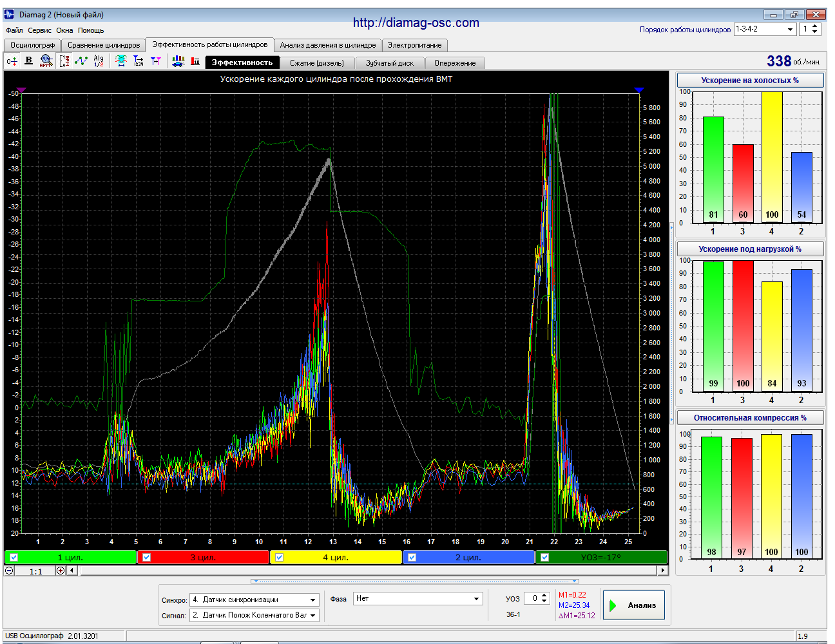Click the idle acceleration red bar showing 60
This screenshot has width=835, height=644.
coord(743,184)
